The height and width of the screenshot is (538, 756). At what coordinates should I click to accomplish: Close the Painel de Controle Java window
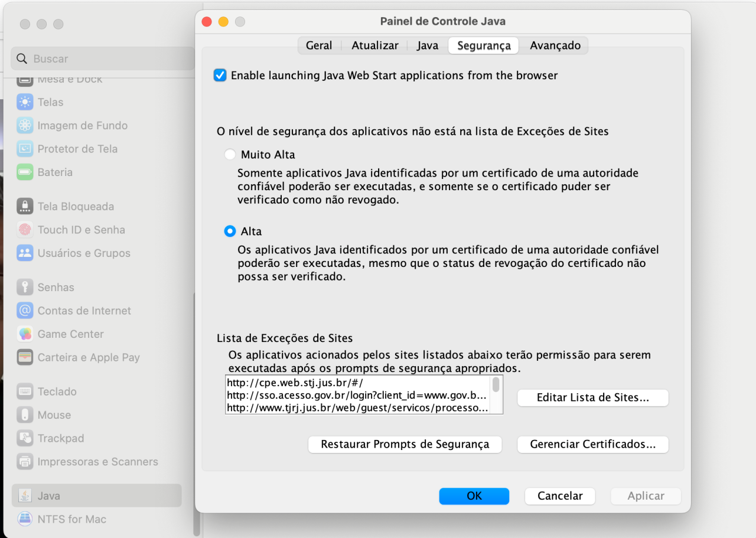pyautogui.click(x=207, y=22)
